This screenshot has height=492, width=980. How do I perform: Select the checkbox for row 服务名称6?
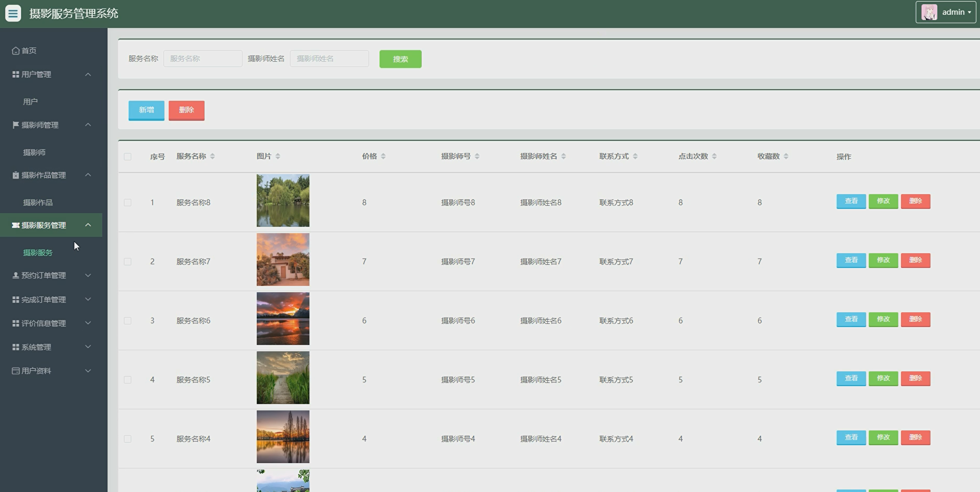[x=127, y=321]
